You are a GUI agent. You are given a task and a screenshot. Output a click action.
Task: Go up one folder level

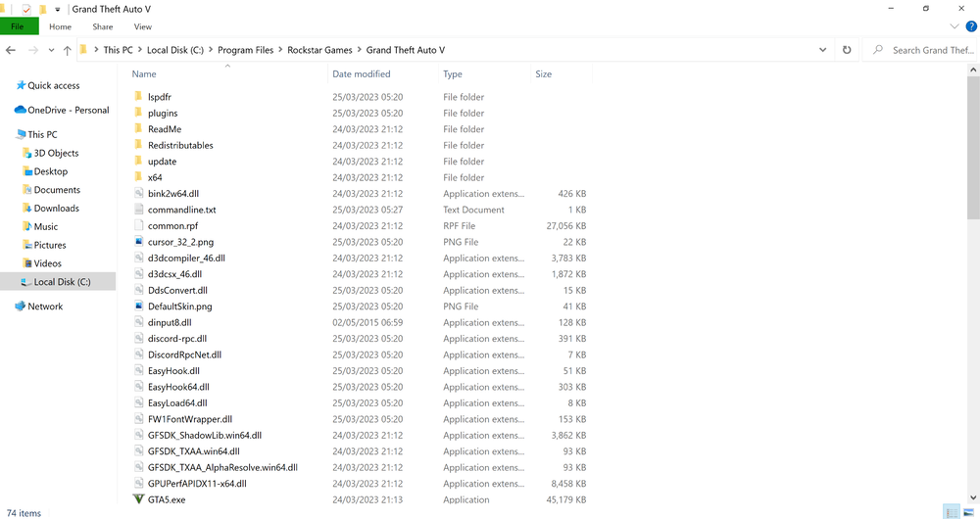pyautogui.click(x=67, y=50)
